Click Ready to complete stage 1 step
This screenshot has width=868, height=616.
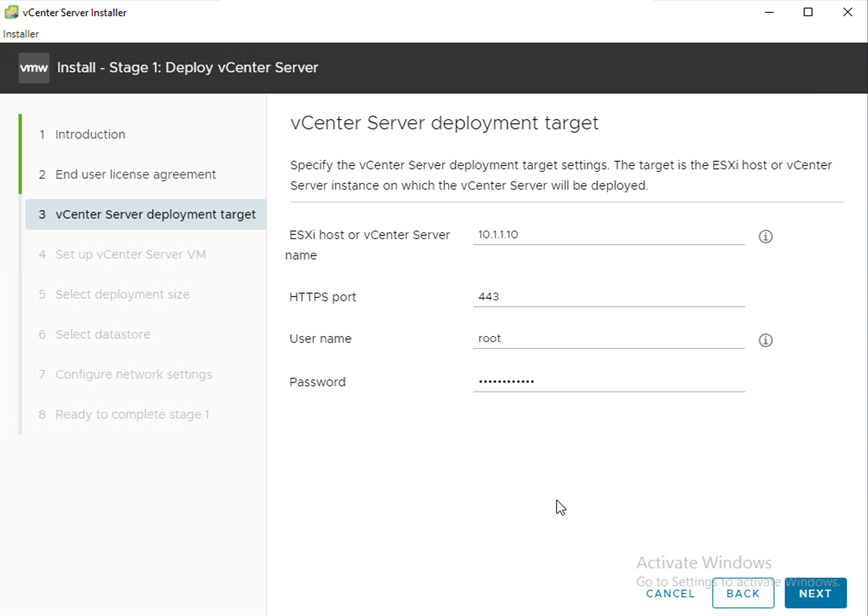[132, 414]
